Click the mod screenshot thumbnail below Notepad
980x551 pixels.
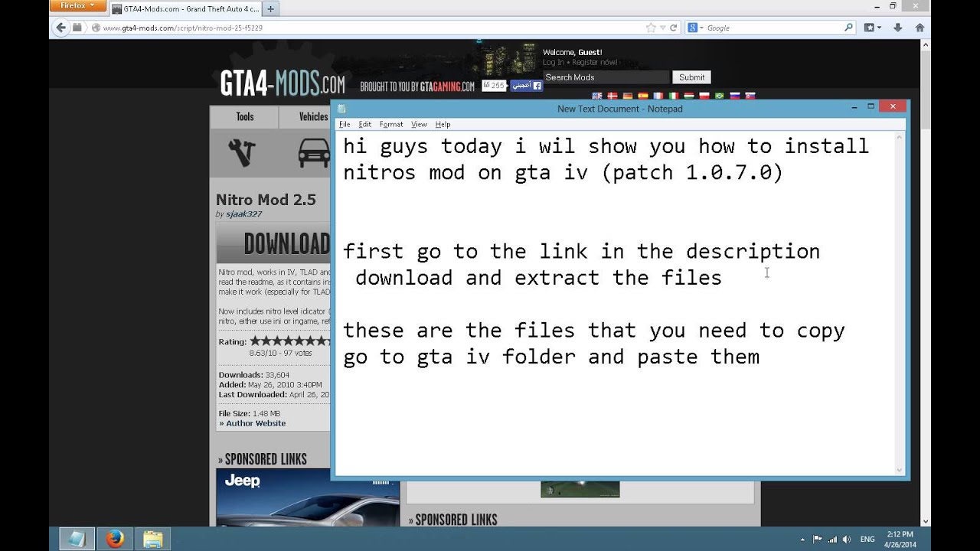tap(580, 490)
